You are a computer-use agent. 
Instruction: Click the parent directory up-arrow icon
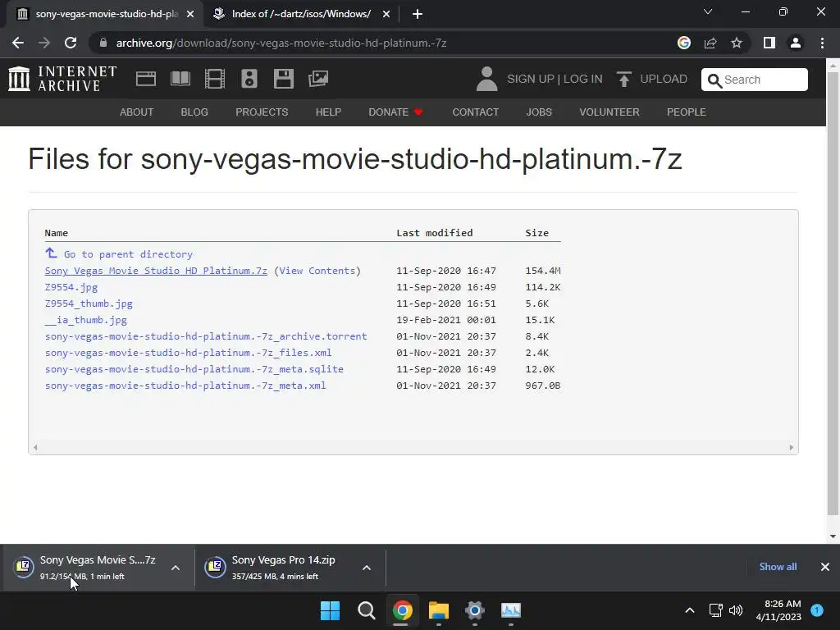(x=51, y=253)
